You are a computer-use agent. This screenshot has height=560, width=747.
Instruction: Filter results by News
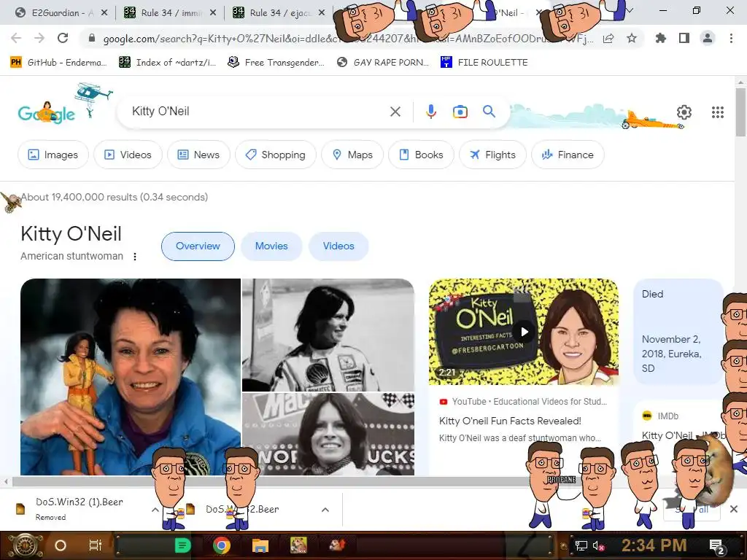[x=198, y=155]
